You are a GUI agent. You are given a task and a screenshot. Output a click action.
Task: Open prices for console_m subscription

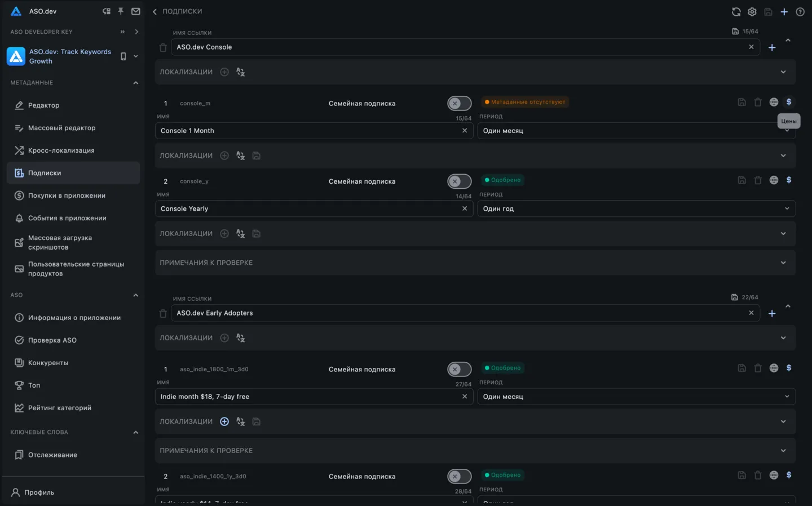pos(789,102)
